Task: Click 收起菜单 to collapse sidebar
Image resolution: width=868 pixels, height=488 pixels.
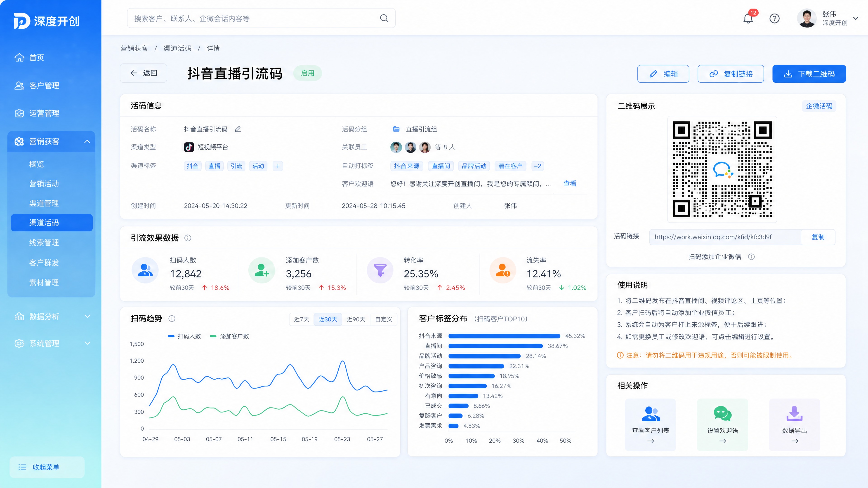Action: [x=47, y=467]
